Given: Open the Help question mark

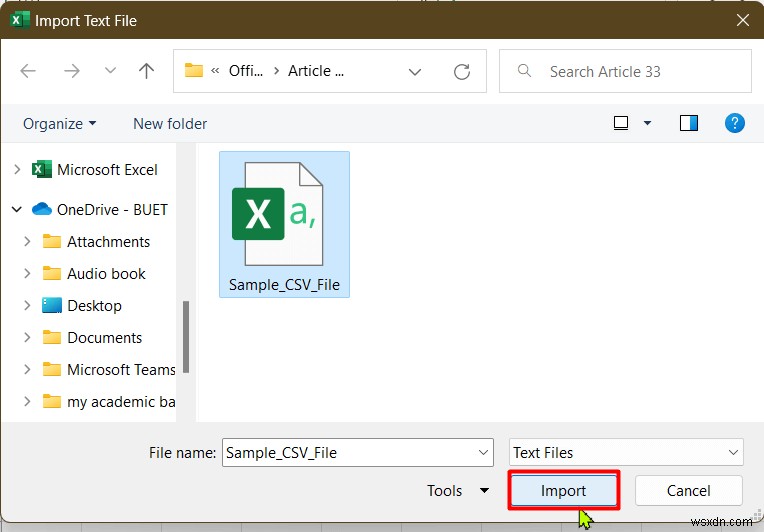Looking at the screenshot, I should point(734,123).
